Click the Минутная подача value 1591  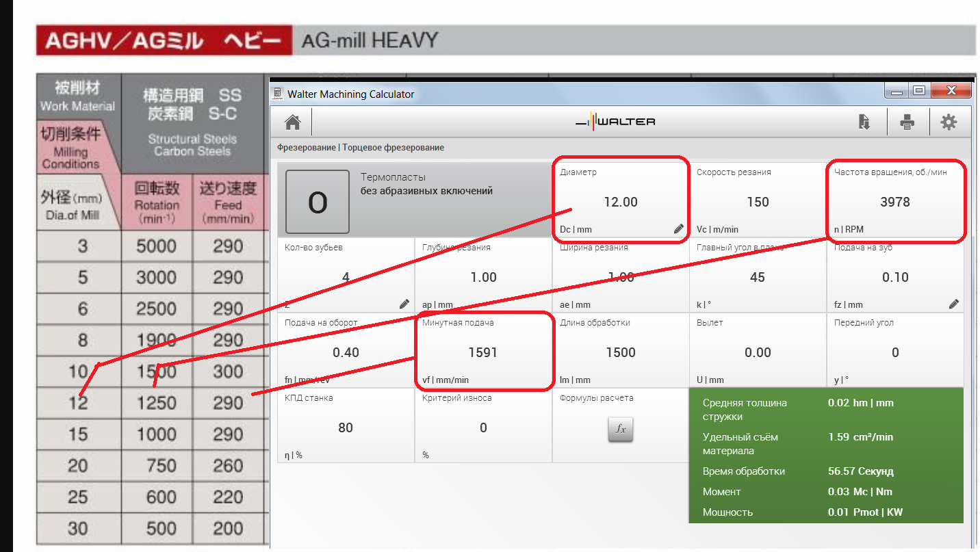(x=483, y=352)
